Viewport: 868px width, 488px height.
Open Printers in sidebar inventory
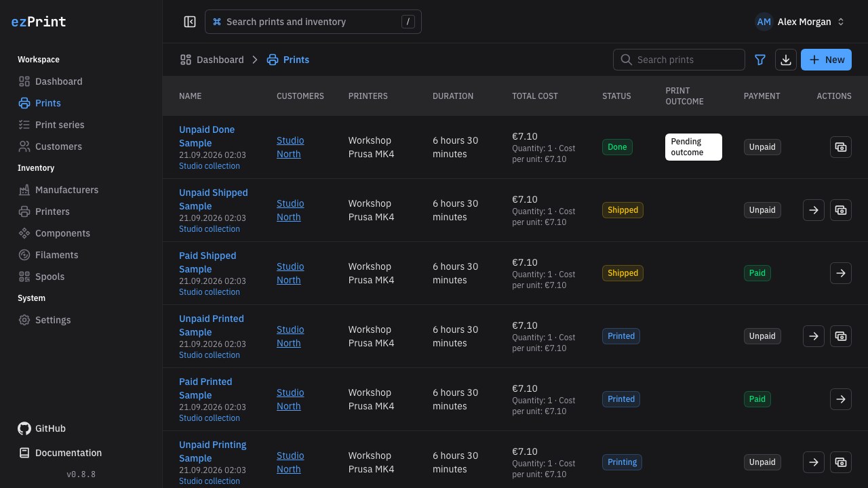click(x=81, y=211)
